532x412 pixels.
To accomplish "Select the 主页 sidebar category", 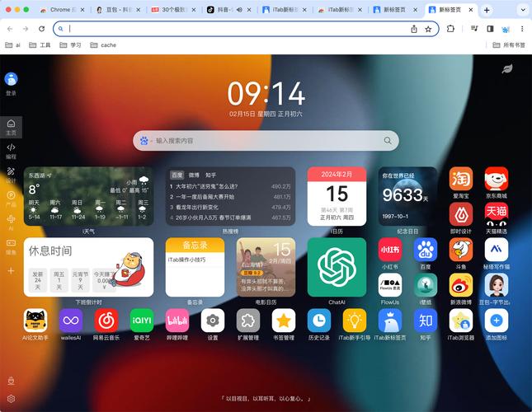I will 11,127.
